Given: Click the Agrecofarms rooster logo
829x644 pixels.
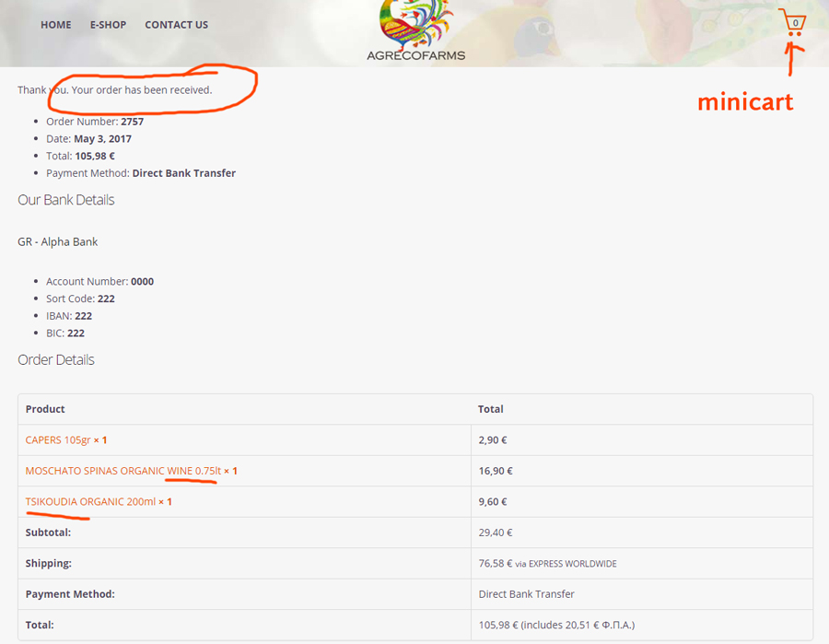Looking at the screenshot, I should 415,29.
